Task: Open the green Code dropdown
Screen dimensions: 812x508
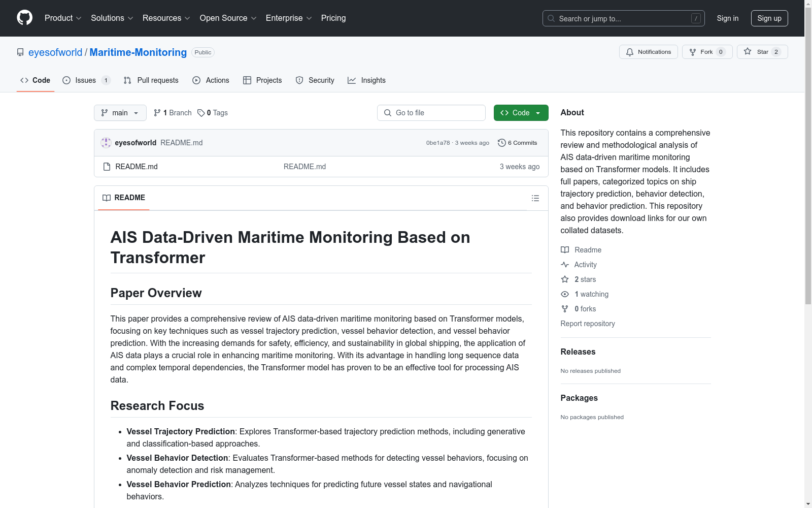Action: pos(521,113)
